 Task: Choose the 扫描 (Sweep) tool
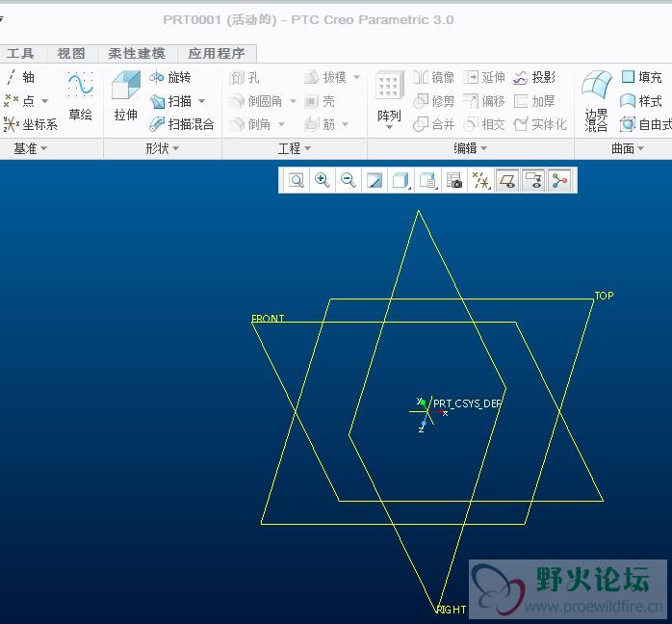(x=170, y=101)
